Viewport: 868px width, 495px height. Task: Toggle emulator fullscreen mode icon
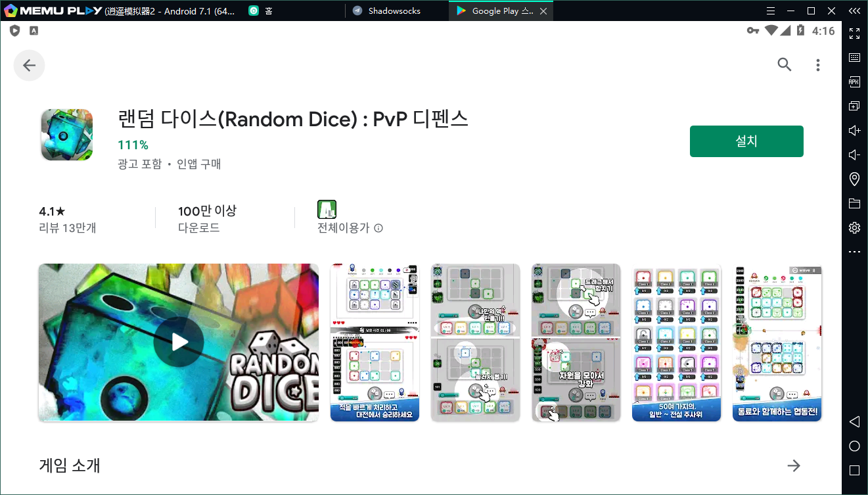854,33
